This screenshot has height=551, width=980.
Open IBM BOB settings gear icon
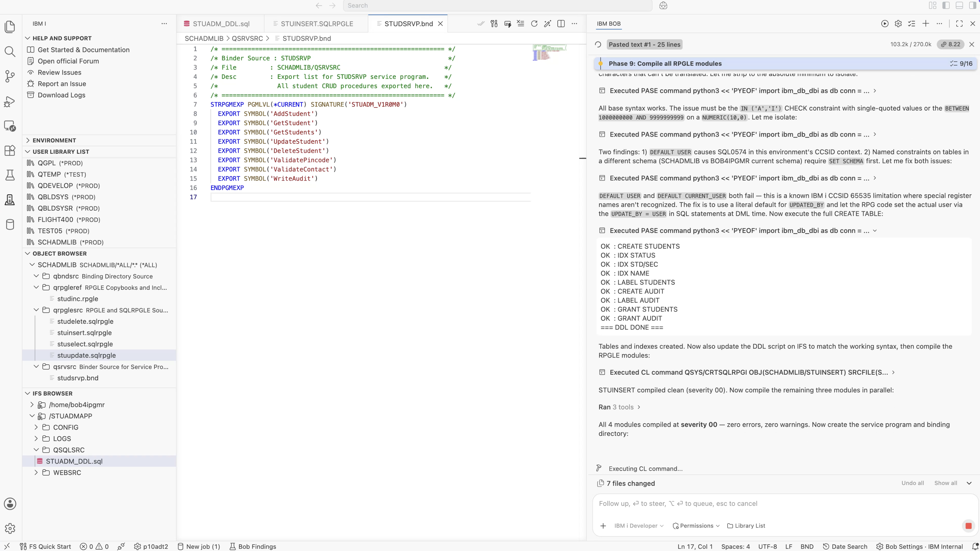coord(898,24)
